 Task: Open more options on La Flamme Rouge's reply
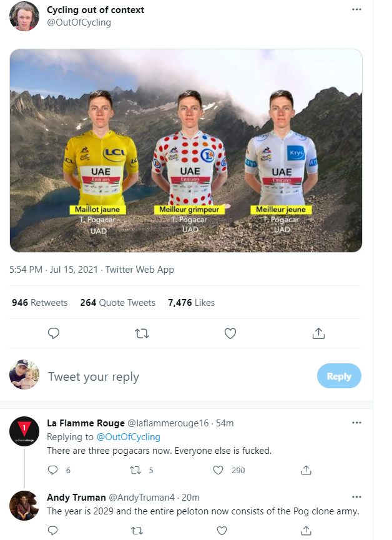tap(356, 423)
